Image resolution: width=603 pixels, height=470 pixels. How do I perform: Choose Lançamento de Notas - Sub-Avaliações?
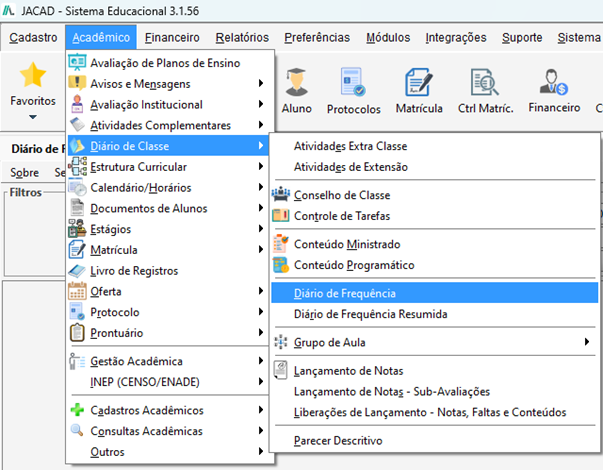point(435,391)
